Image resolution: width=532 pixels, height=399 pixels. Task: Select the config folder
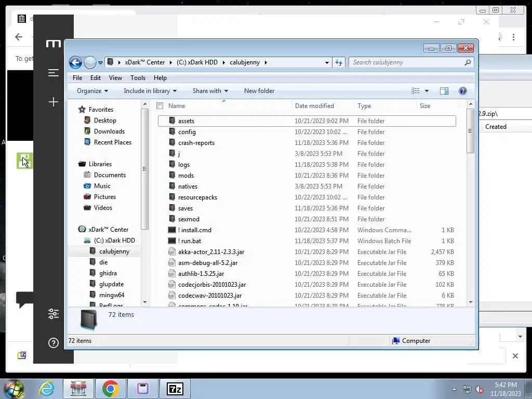click(187, 132)
